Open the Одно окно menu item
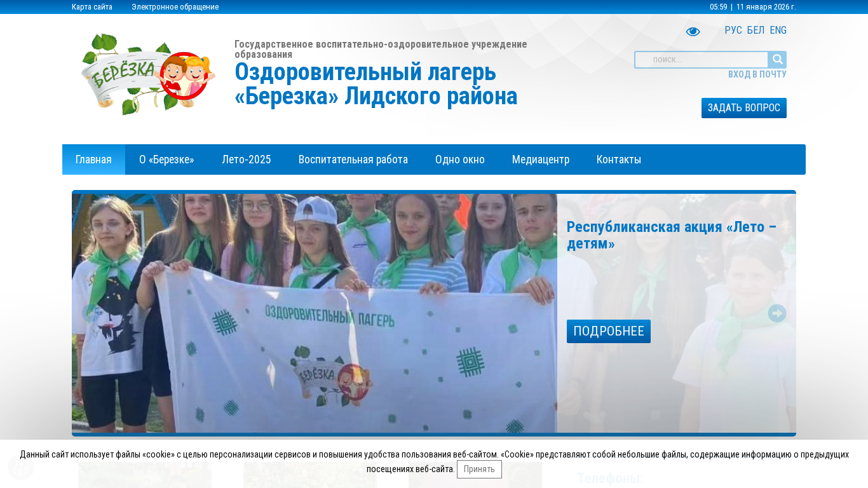This screenshot has height=488, width=868. coord(460,159)
